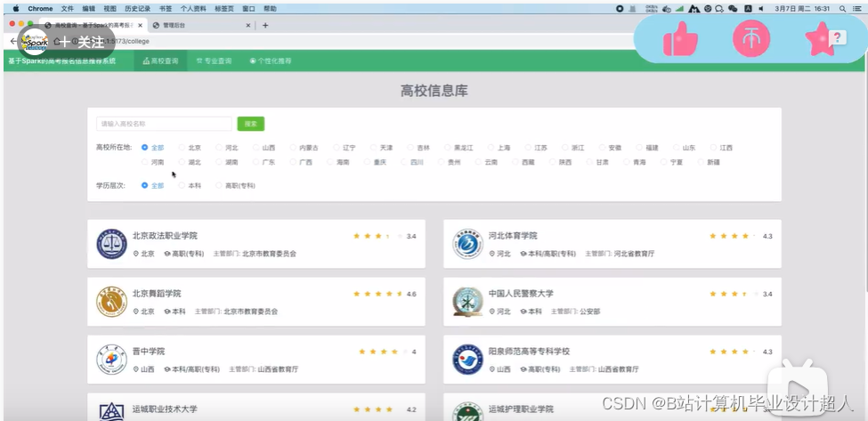The image size is (868, 421).
Task: Open the WeChat icon in the menu bar
Action: coord(733,9)
